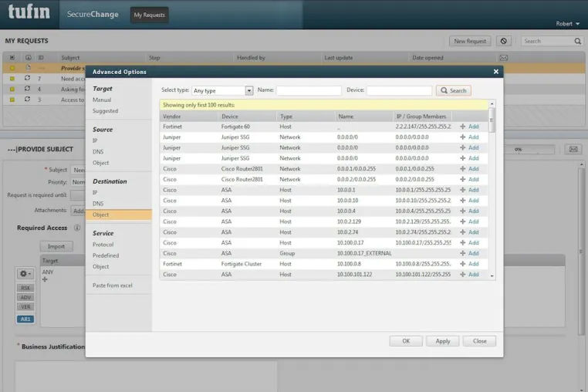Click the RSK badge
588x392 pixels.
25,288
